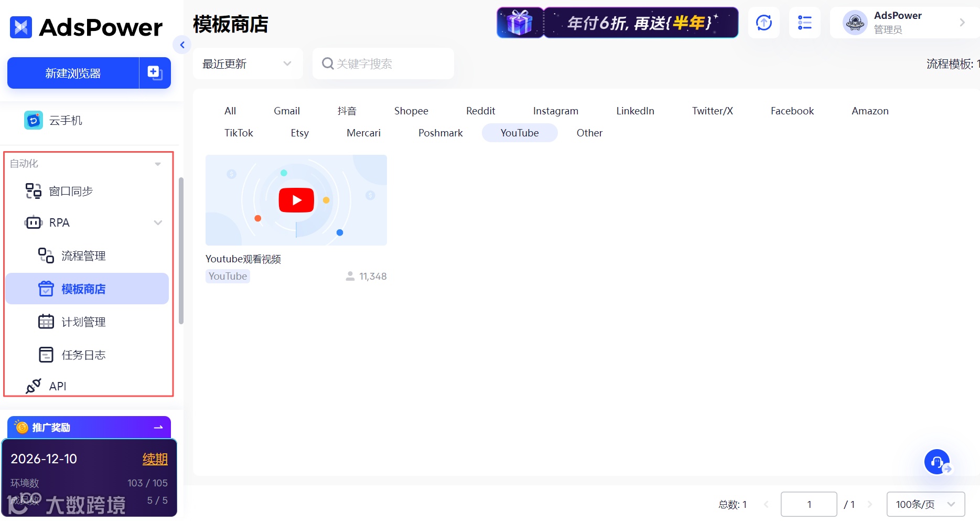Screen dimensions: 980x521
Task: Click the update refresh icon in header
Action: point(764,23)
